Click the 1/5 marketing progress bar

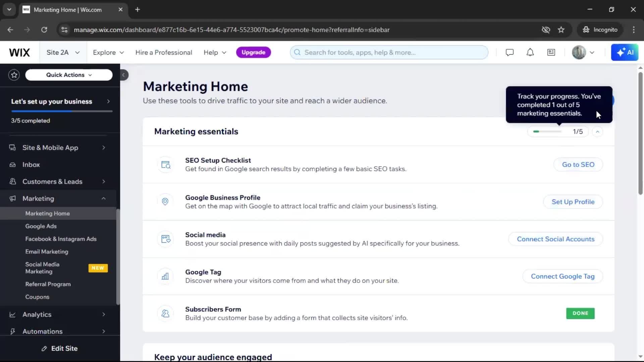pos(558,132)
